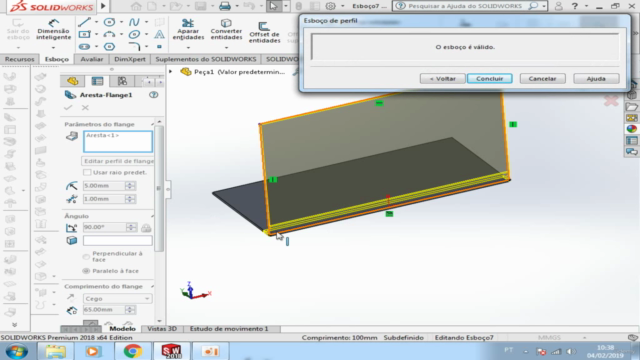The image size is (640, 360).
Task: Click the Offset de entidades tool
Action: (x=264, y=32)
